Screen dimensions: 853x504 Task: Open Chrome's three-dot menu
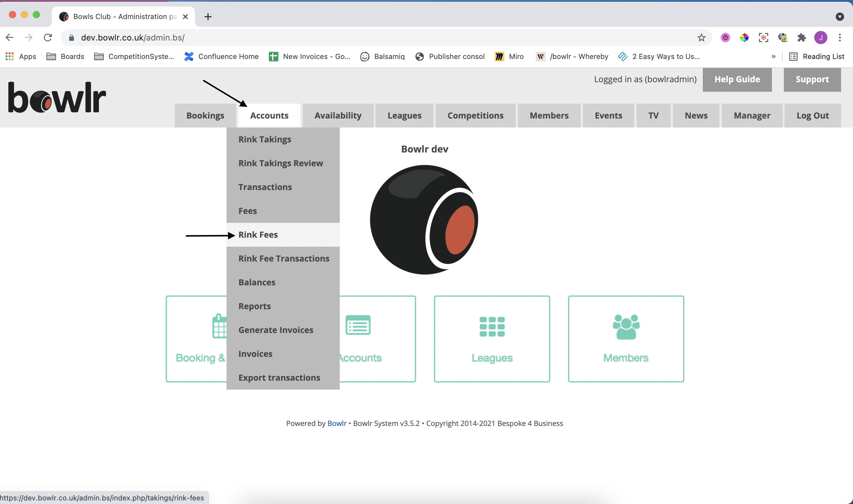point(839,37)
